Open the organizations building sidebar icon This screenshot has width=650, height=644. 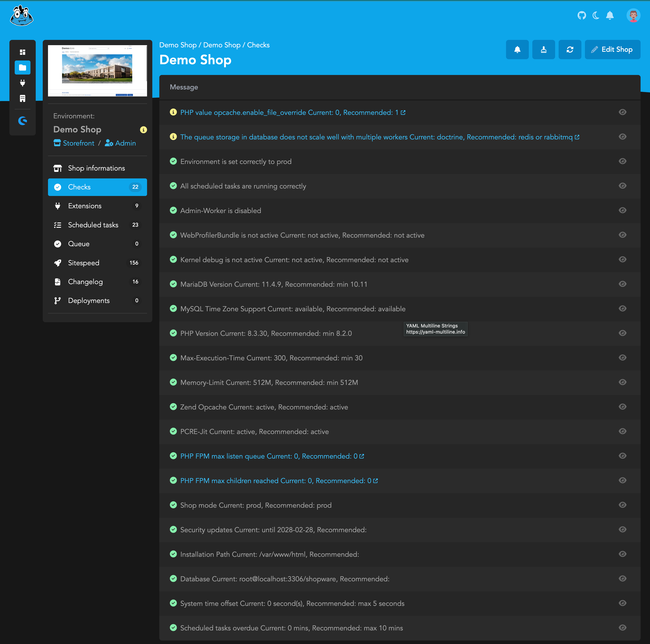[23, 98]
